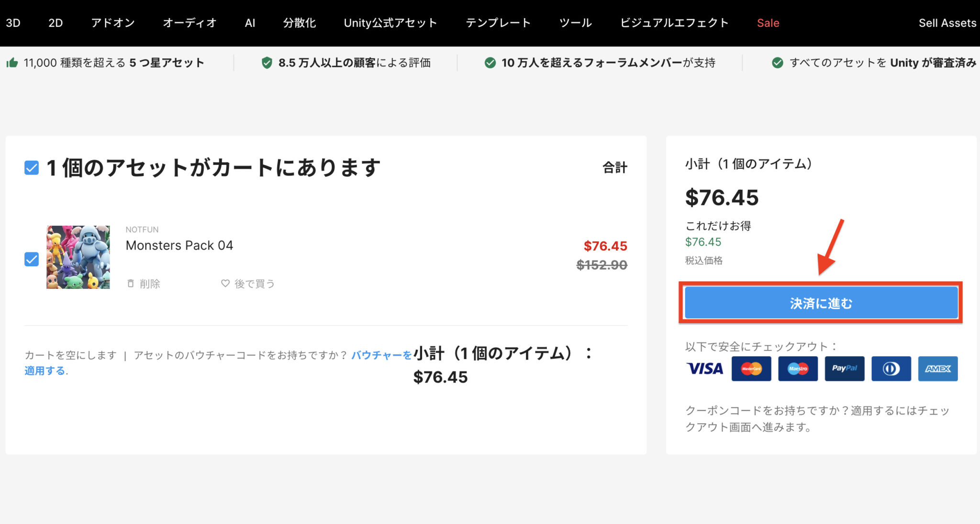This screenshot has height=524, width=980.
Task: Click the Diners Club payment icon
Action: (x=891, y=369)
